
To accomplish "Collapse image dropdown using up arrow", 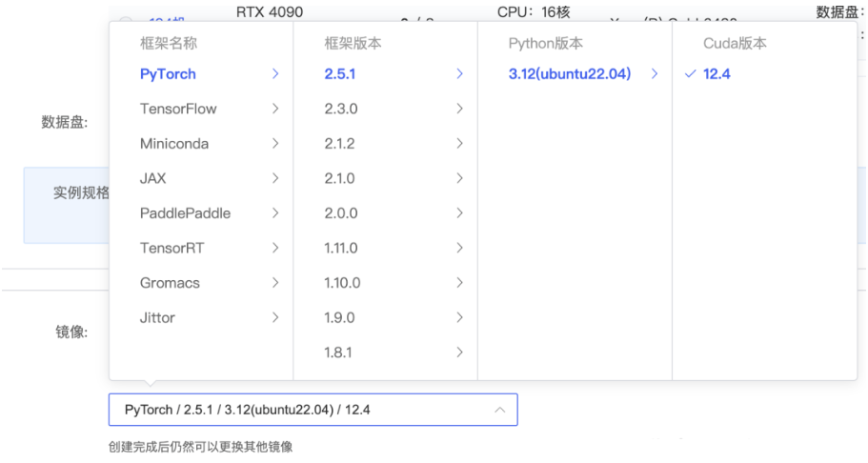I will click(499, 410).
